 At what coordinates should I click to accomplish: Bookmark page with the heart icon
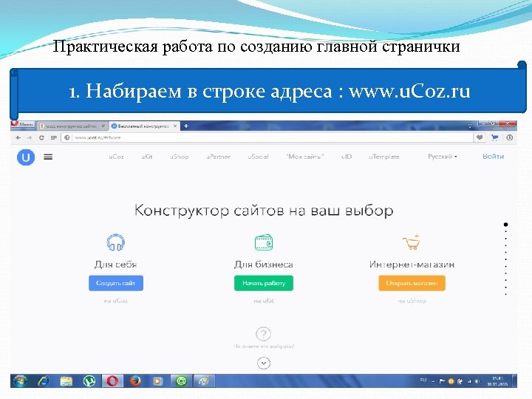480,137
